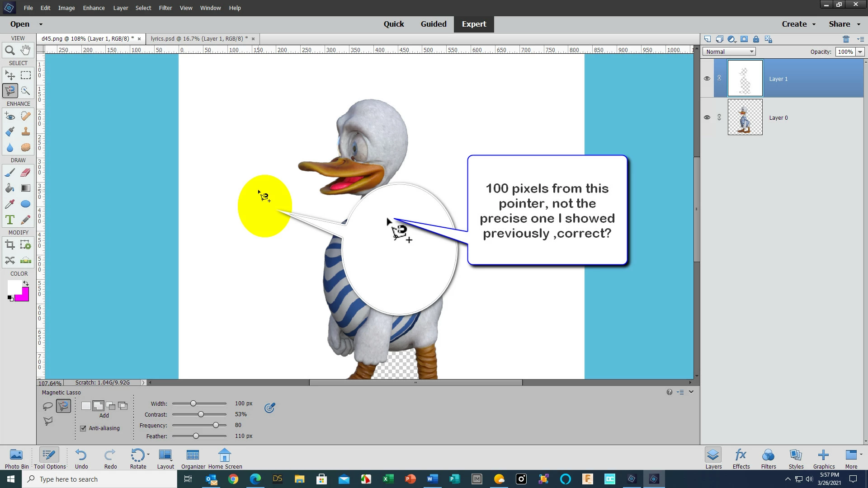The image size is (868, 488).
Task: Open the Normal blend mode dropdown
Action: point(729,52)
